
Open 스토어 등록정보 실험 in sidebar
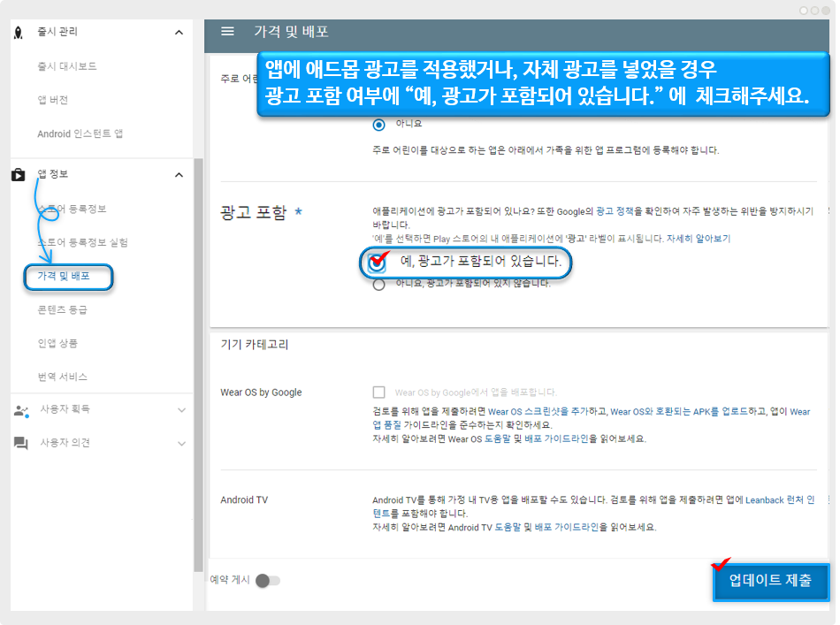click(x=82, y=242)
